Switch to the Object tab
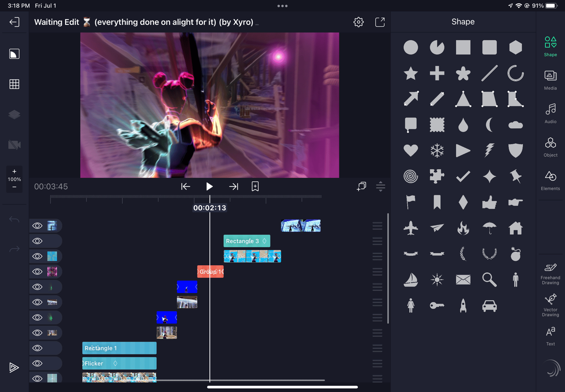The height and width of the screenshot is (392, 565). point(550,147)
